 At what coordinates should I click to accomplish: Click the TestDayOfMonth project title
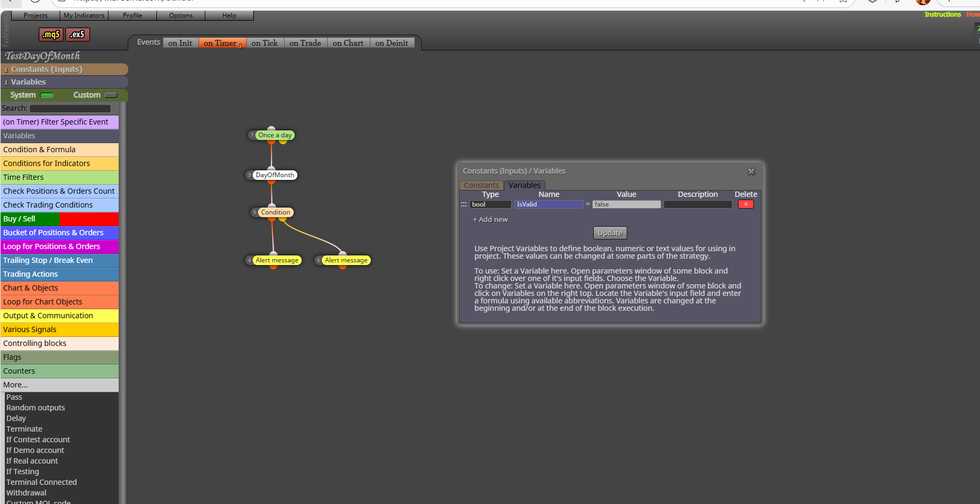[43, 56]
